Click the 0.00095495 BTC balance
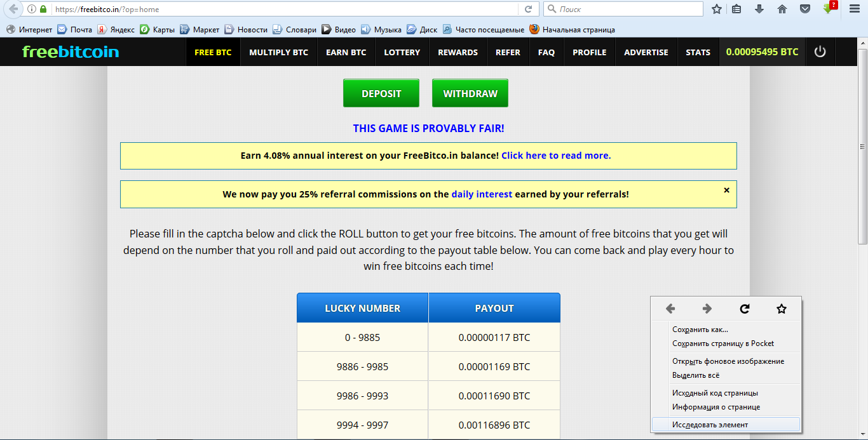The height and width of the screenshot is (440, 868). pyautogui.click(x=762, y=52)
